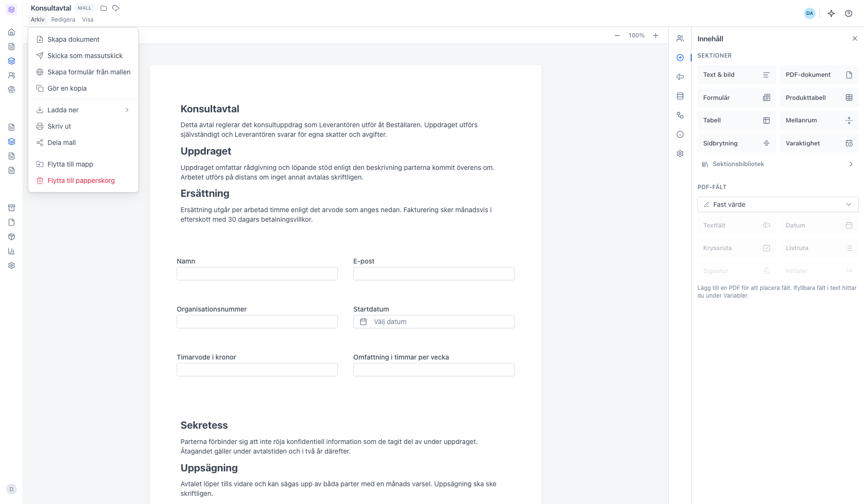
Task: Click the Namn input field
Action: [257, 274]
